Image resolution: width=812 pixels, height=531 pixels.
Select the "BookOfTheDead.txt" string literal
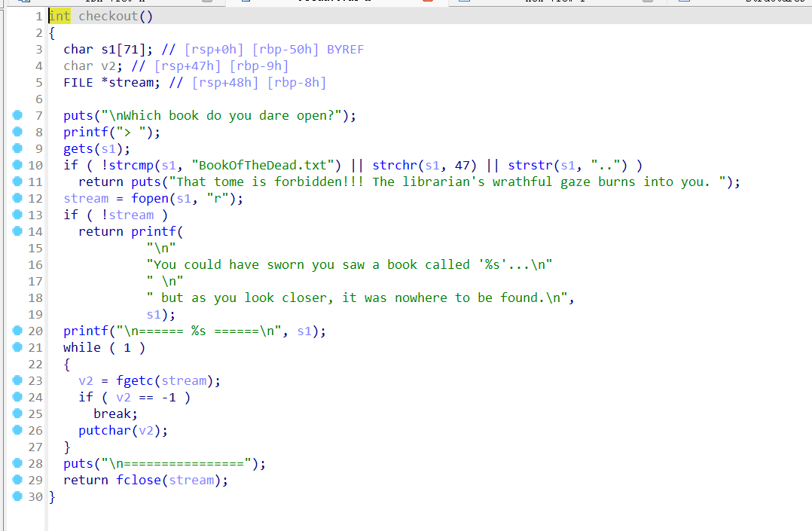[263, 166]
